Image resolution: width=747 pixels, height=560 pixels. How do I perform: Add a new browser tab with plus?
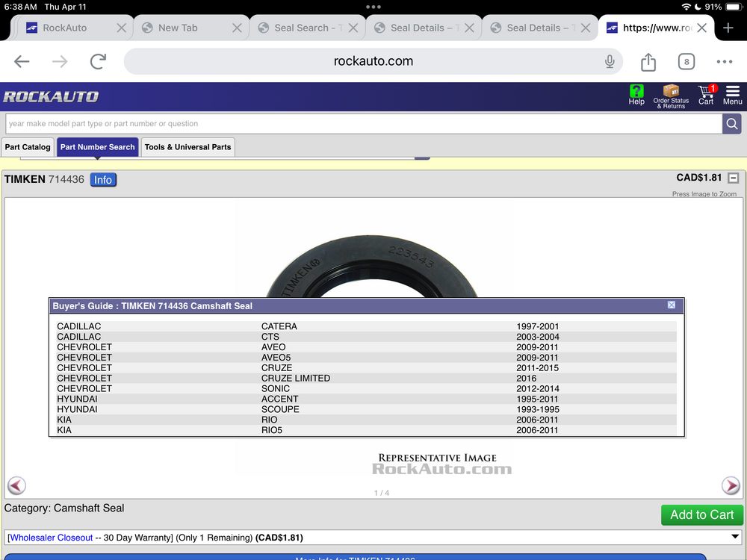728,28
